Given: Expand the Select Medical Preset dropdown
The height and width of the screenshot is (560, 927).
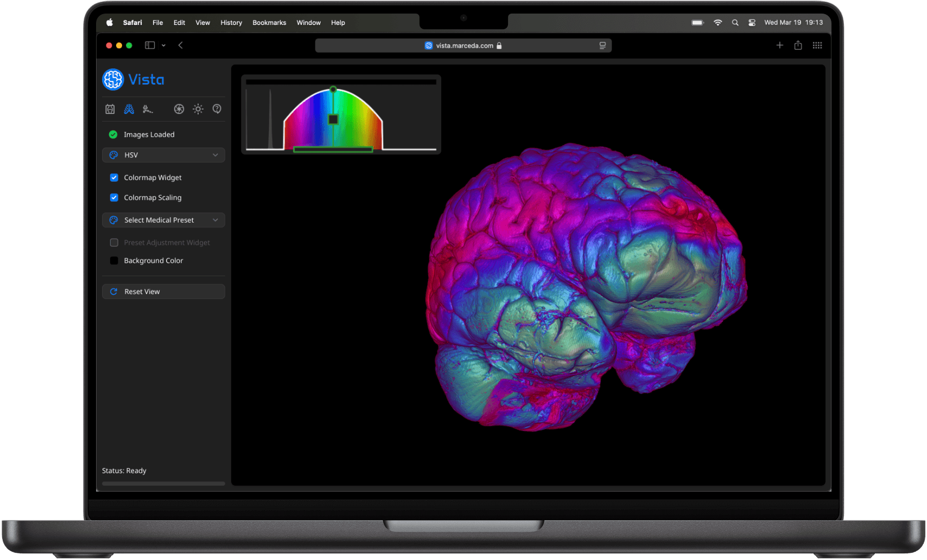Looking at the screenshot, I should point(163,220).
